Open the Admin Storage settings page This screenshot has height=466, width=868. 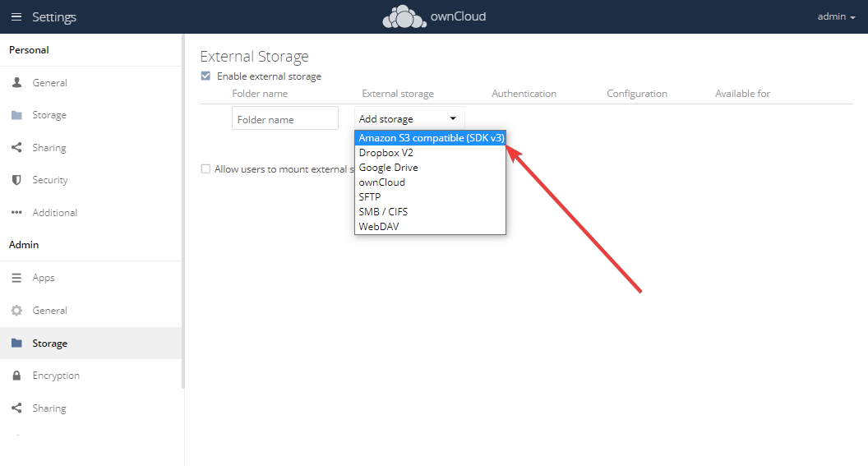coord(49,344)
